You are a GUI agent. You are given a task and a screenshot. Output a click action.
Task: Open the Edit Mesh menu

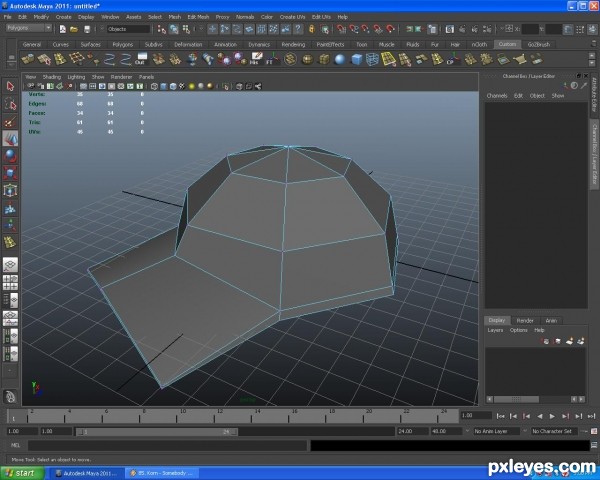[198, 17]
